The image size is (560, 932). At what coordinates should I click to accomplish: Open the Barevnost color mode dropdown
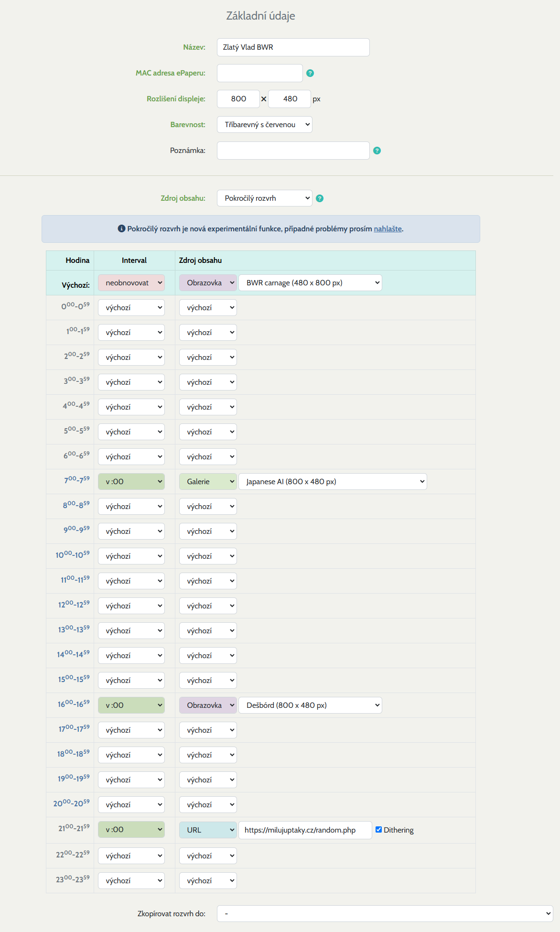click(x=264, y=125)
